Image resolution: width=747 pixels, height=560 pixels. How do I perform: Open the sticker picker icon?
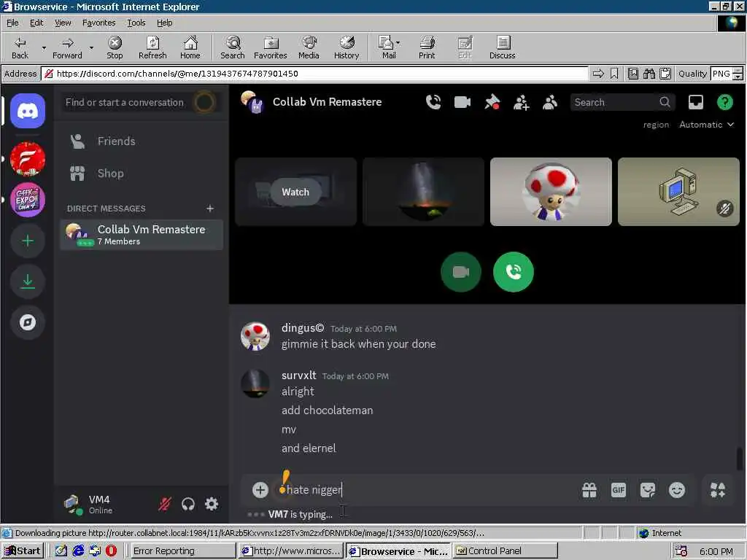(x=648, y=489)
